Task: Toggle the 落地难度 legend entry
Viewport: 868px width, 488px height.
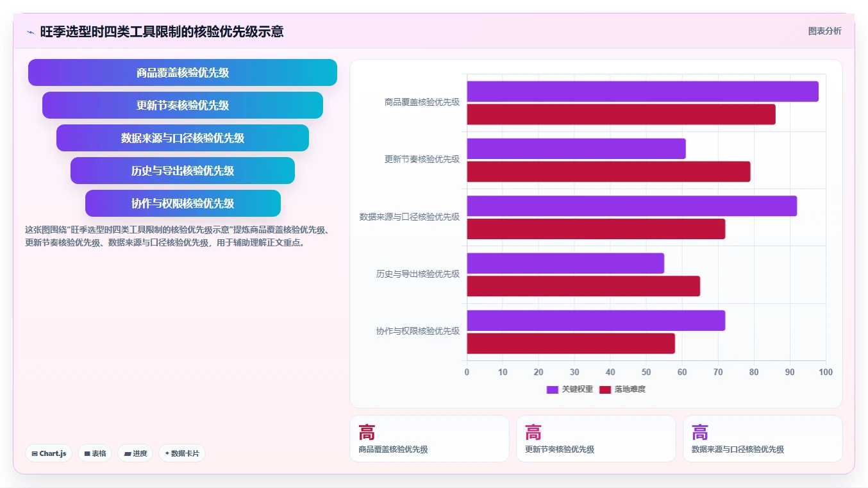Action: tap(622, 389)
